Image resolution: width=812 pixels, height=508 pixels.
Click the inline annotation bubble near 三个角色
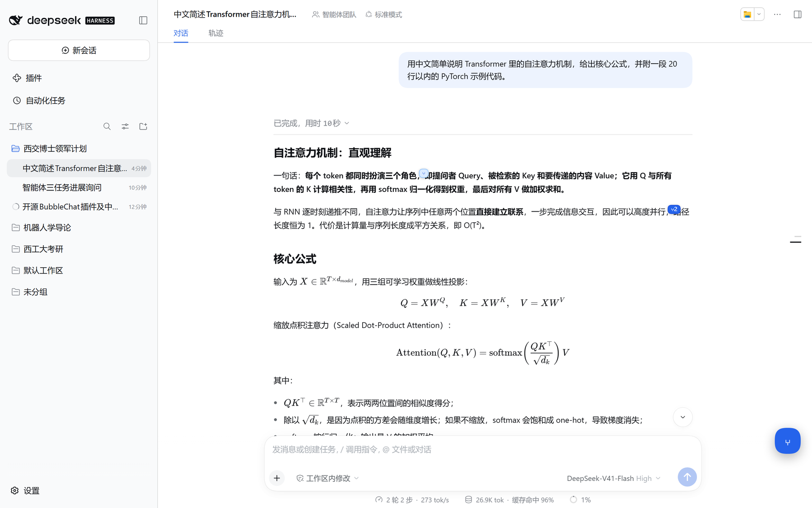(424, 173)
